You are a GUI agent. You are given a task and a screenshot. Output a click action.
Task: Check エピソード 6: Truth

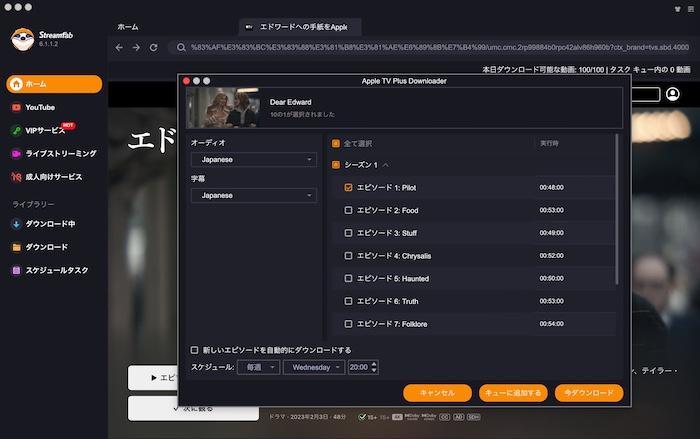348,301
